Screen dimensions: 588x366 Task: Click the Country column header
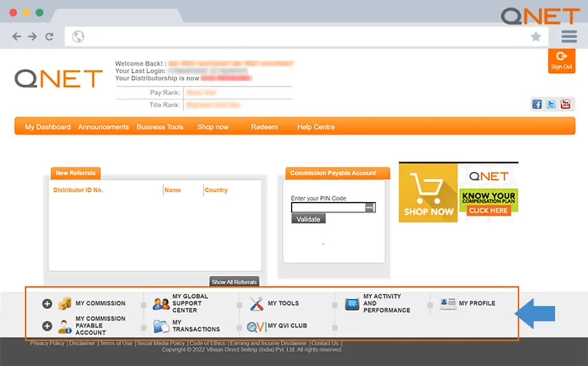coord(216,190)
